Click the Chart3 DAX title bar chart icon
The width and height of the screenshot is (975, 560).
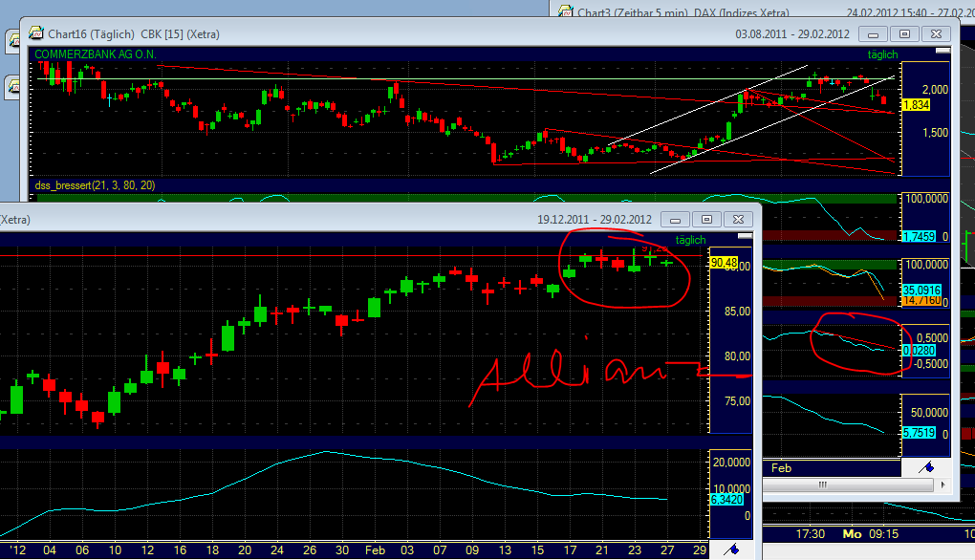tap(566, 12)
